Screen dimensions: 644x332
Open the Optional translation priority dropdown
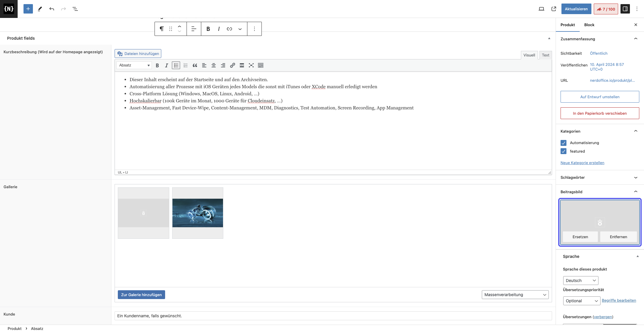click(581, 301)
